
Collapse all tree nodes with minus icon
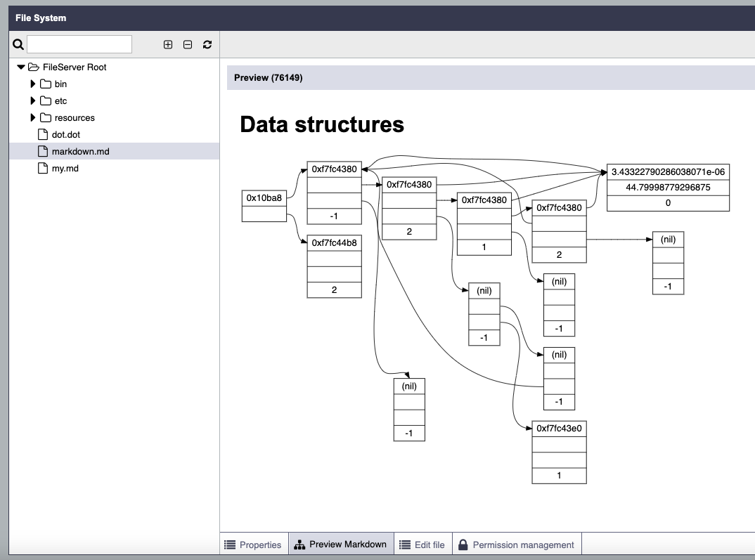[188, 44]
